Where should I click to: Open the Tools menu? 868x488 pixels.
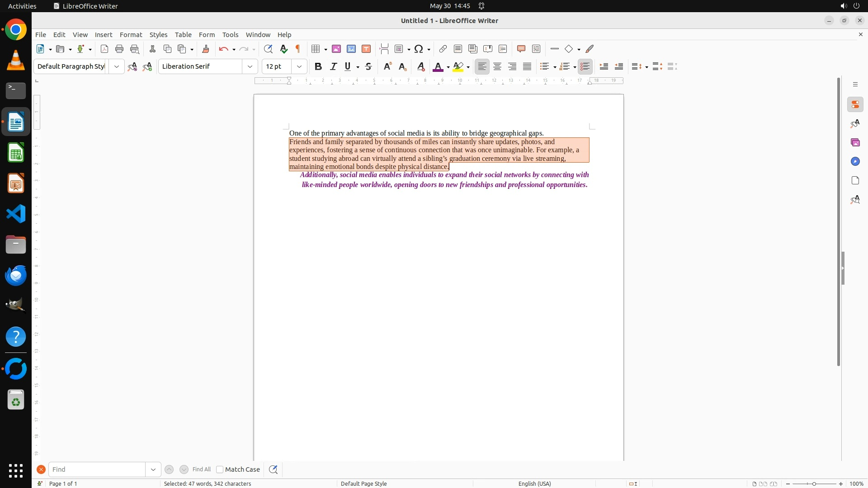click(x=230, y=35)
